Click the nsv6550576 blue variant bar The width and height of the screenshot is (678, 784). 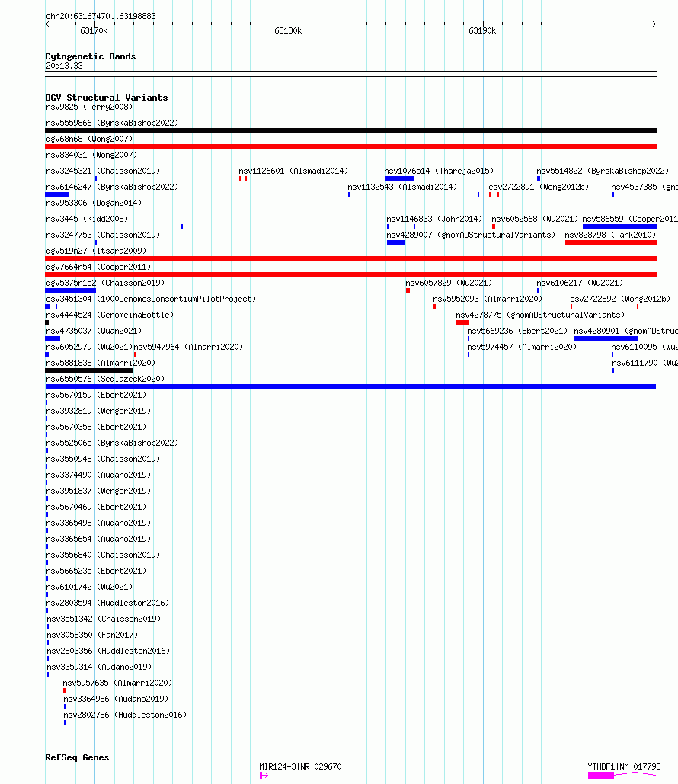click(350, 386)
